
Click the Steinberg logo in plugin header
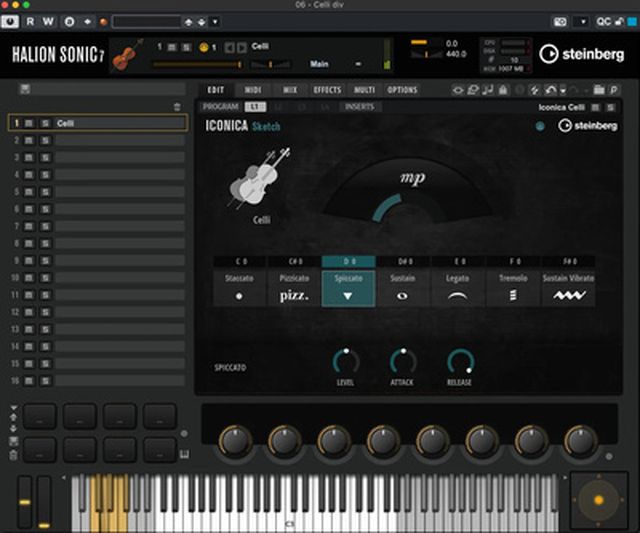click(582, 54)
